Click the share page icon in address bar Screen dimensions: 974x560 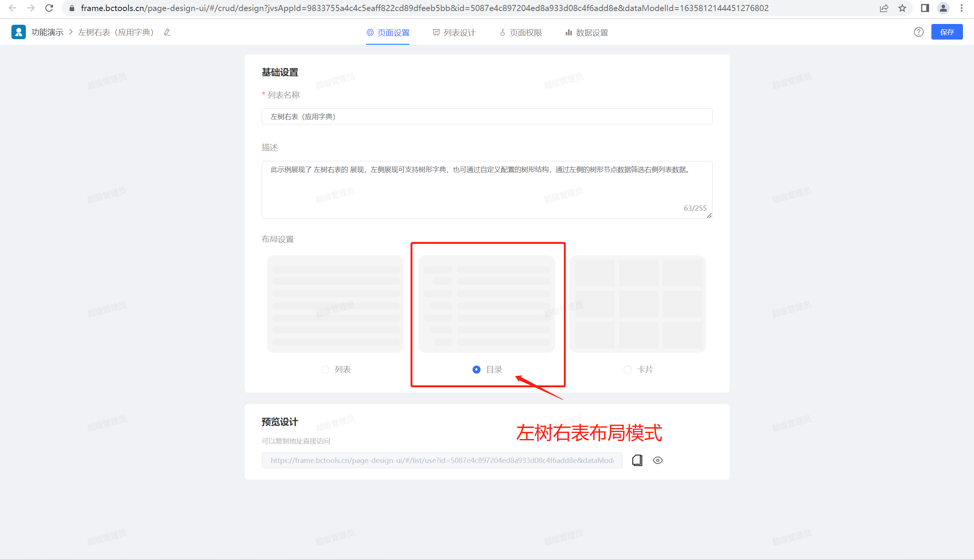click(883, 8)
